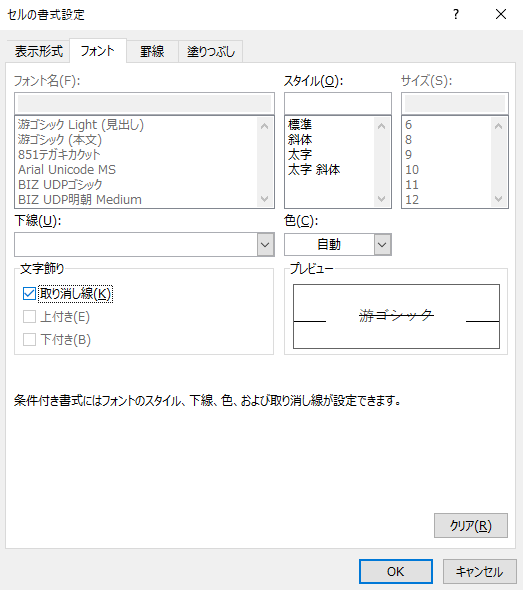The image size is (523, 590).
Task: Select size 8
Action: pyautogui.click(x=409, y=140)
